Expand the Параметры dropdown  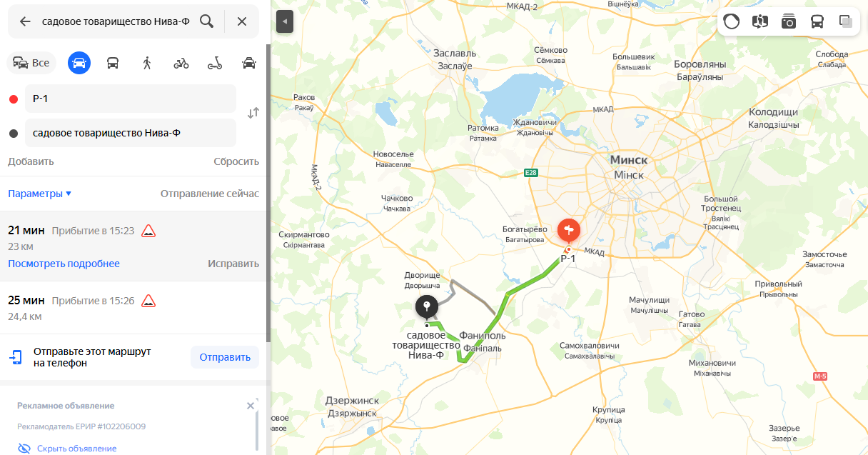[40, 194]
